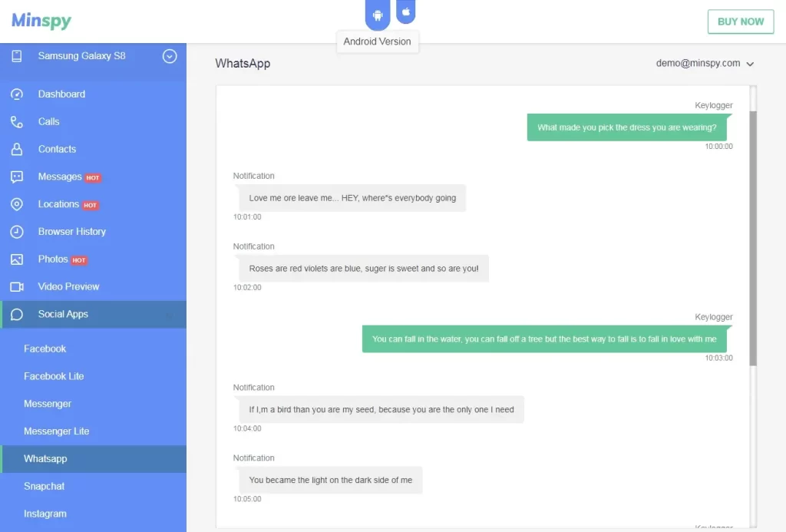Viewport: 786px width, 532px height.
Task: Select Facebook Lite under Social Apps
Action: pyautogui.click(x=93, y=377)
